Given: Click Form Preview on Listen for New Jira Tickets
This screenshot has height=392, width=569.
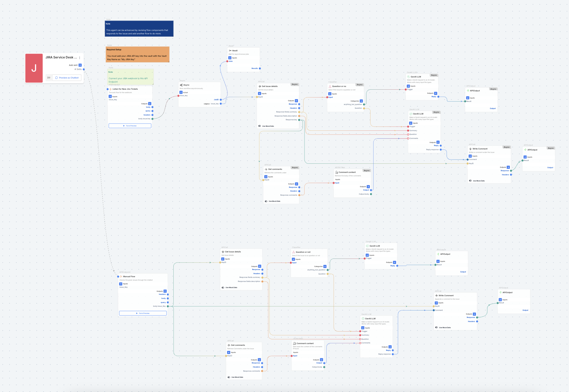Looking at the screenshot, I should (130, 126).
